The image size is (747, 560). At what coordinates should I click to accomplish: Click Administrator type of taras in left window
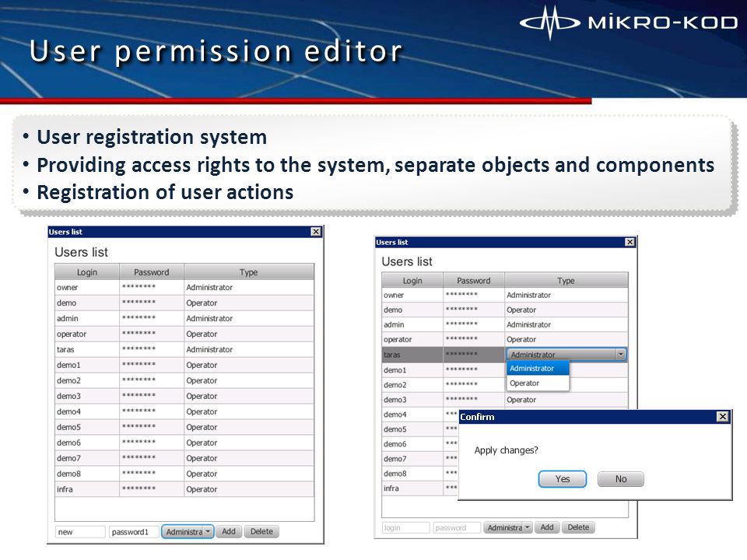pyautogui.click(x=209, y=349)
